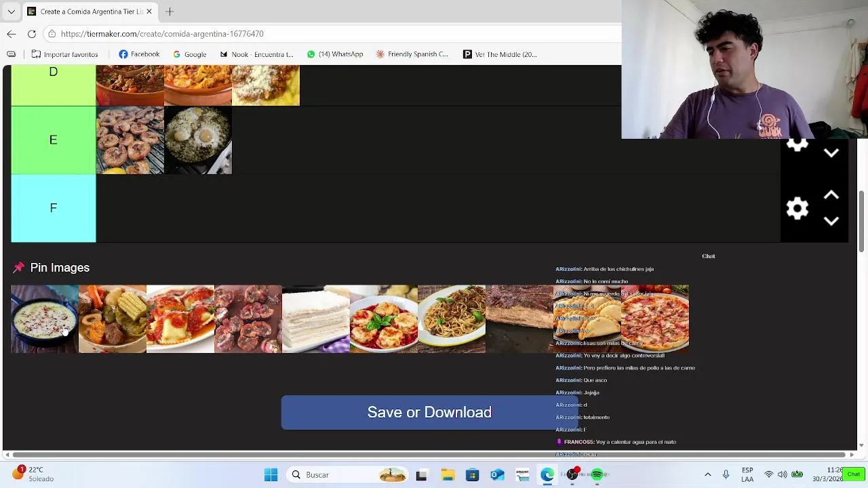The height and width of the screenshot is (488, 868).
Task: Click the vertical page scrollbar
Action: coord(862,221)
